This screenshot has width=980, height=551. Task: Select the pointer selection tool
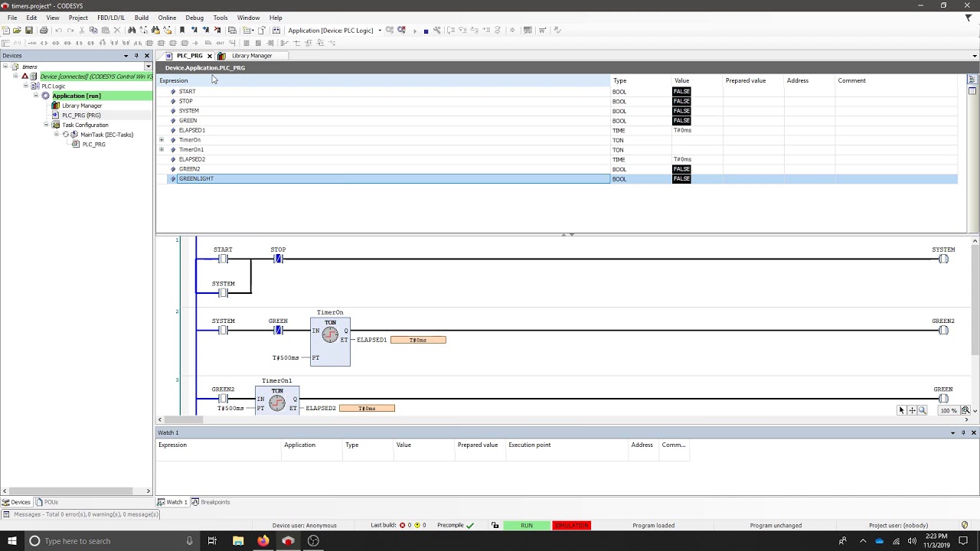pyautogui.click(x=901, y=410)
